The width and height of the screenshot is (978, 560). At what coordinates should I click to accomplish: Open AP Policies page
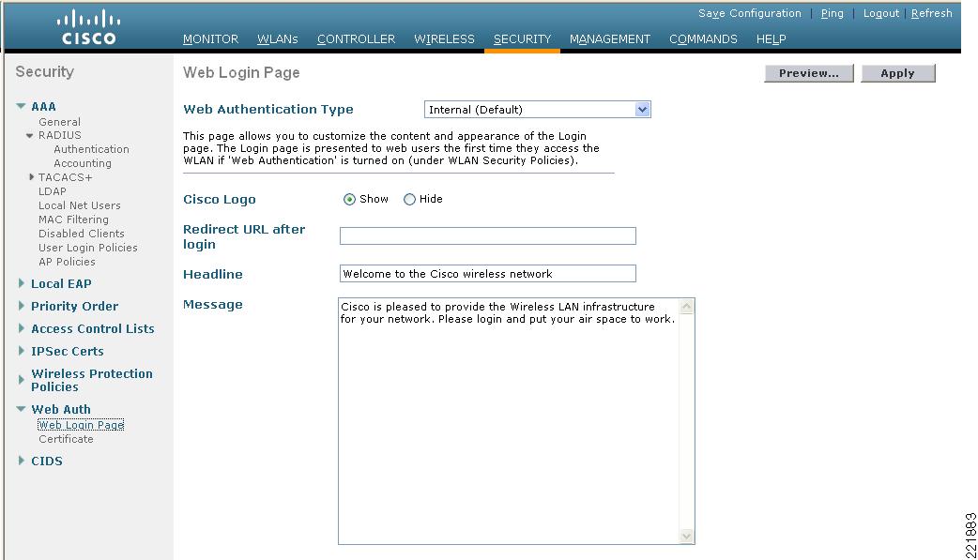pos(67,262)
